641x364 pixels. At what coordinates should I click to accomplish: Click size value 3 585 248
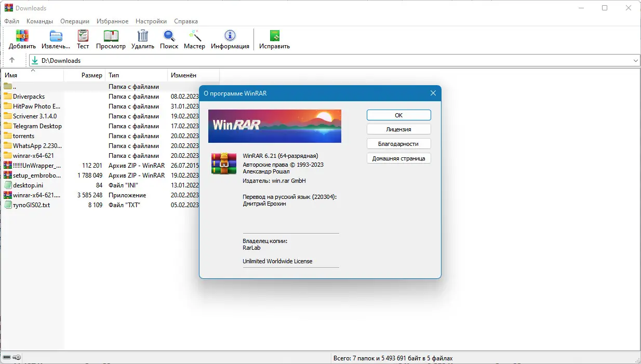89,195
